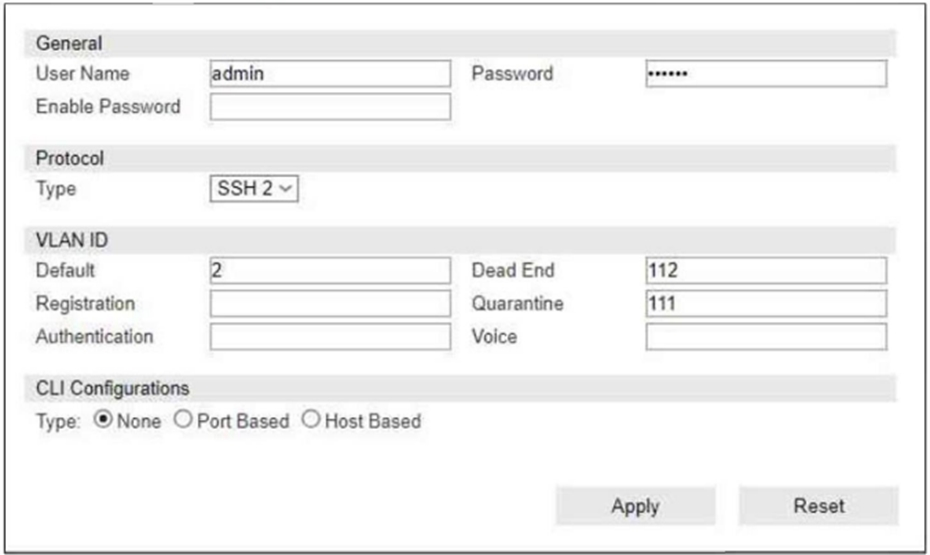Click the empty Registration VLAN field
This screenshot has height=555, width=930.
tap(330, 304)
